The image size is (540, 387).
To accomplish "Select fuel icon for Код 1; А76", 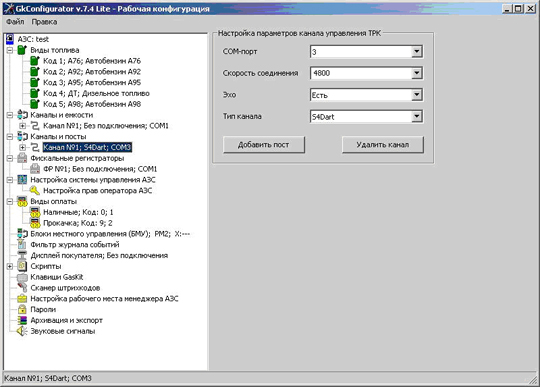I will [x=35, y=61].
